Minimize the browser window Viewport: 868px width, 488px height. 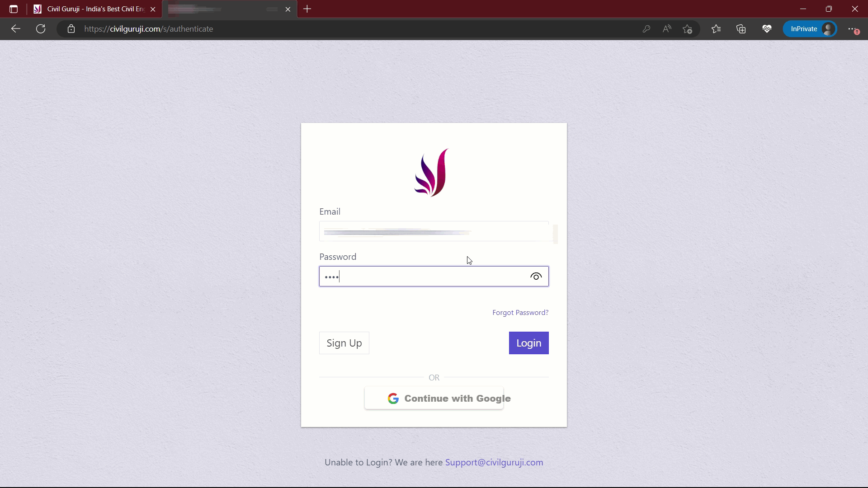point(803,9)
